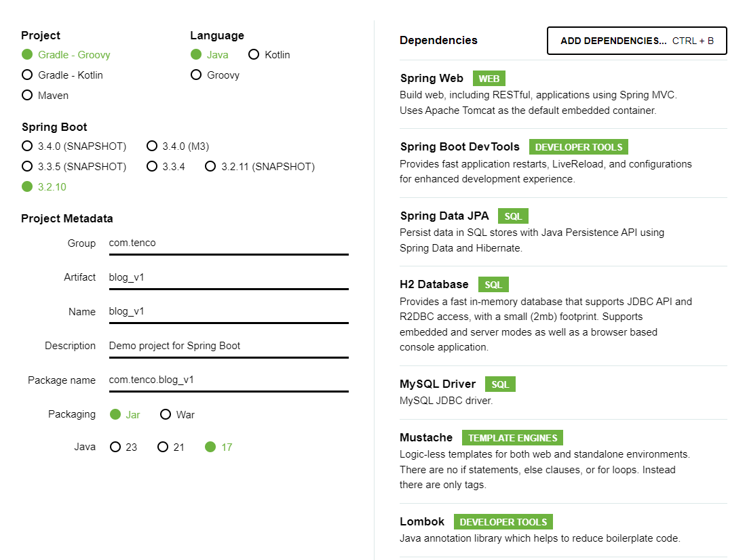
Task: Select Spring Boot 3.4.0 (SNAPSHOT) version
Action: (74, 146)
